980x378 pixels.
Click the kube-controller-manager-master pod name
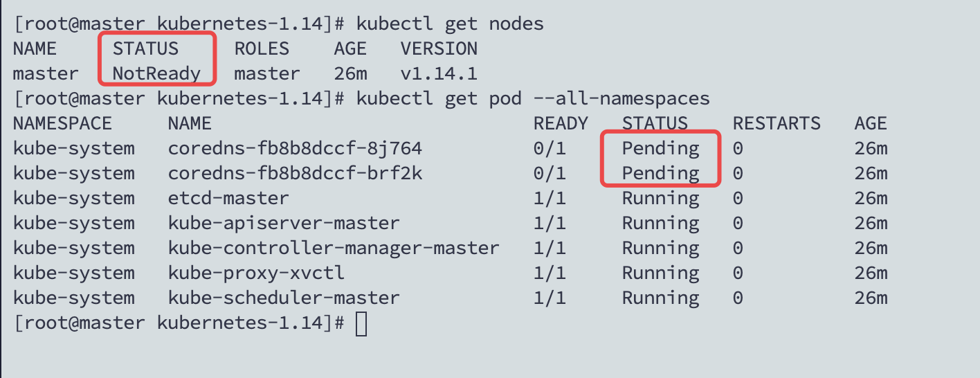tap(334, 248)
